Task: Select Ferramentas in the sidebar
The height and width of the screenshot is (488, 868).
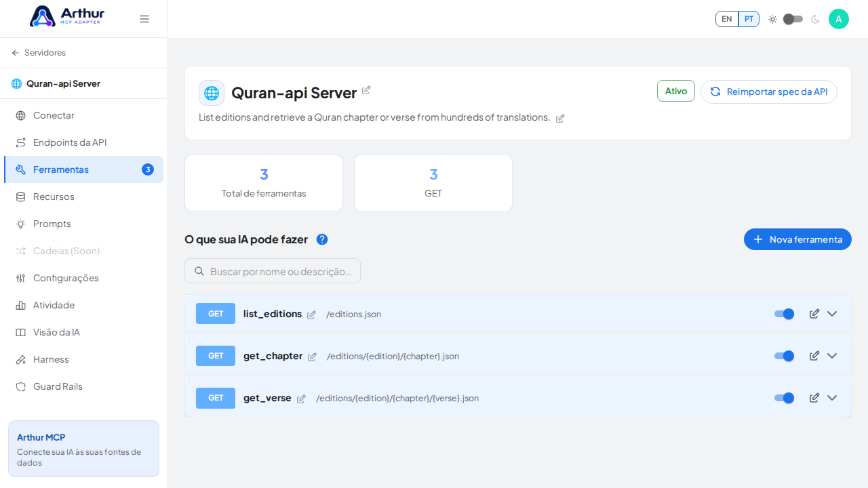Action: [x=83, y=169]
